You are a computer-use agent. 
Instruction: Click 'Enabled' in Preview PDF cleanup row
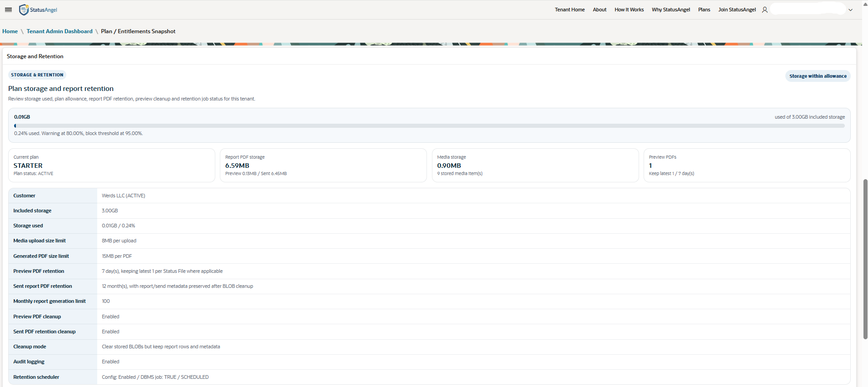(110, 317)
